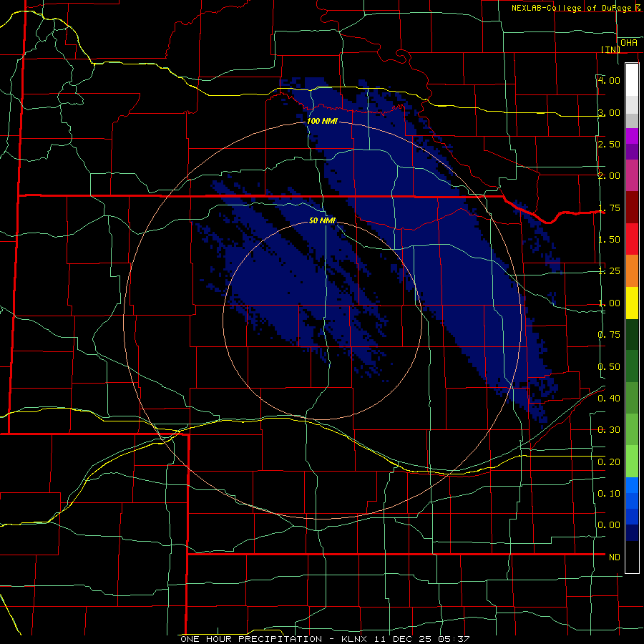Click the 3.00 legend value label

click(609, 112)
